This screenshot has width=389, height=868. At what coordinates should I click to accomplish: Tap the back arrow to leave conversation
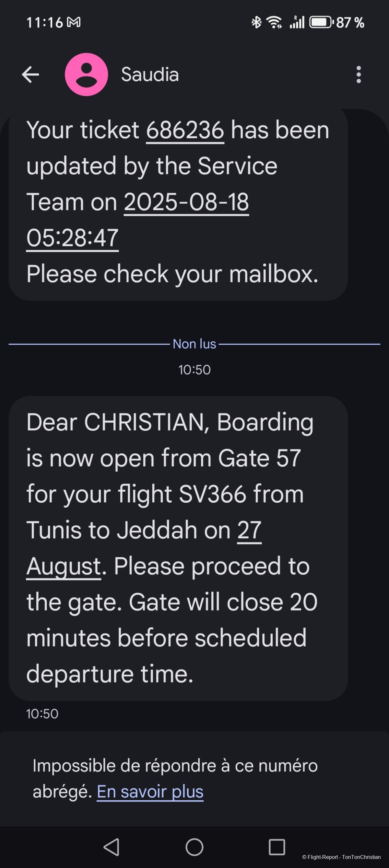click(x=30, y=74)
